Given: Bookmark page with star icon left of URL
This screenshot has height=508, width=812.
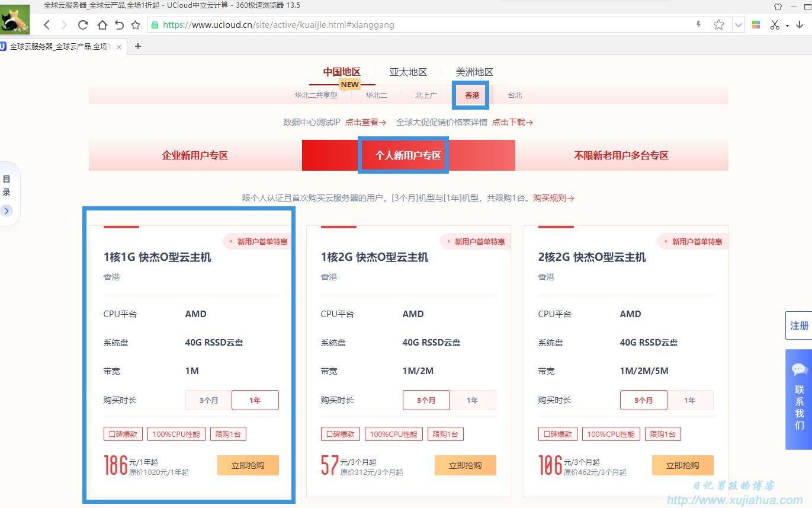Looking at the screenshot, I should pos(136,25).
